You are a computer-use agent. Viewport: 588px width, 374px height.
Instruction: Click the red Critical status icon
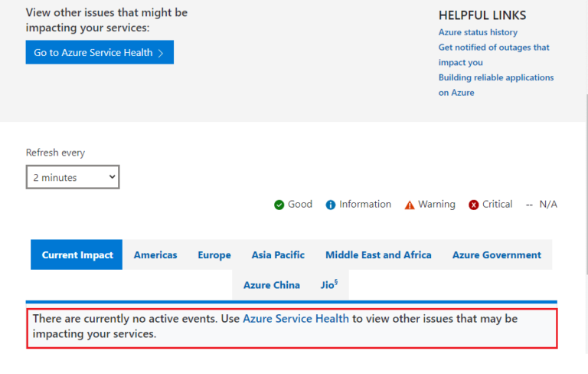point(474,205)
